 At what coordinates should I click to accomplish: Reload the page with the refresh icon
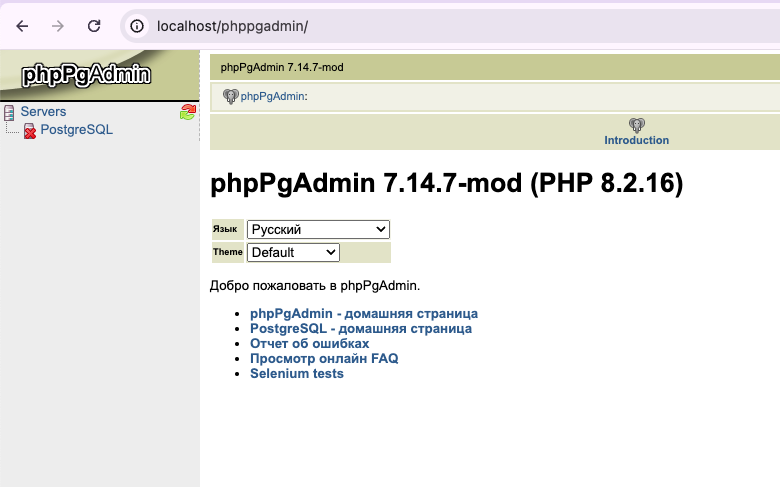point(94,26)
